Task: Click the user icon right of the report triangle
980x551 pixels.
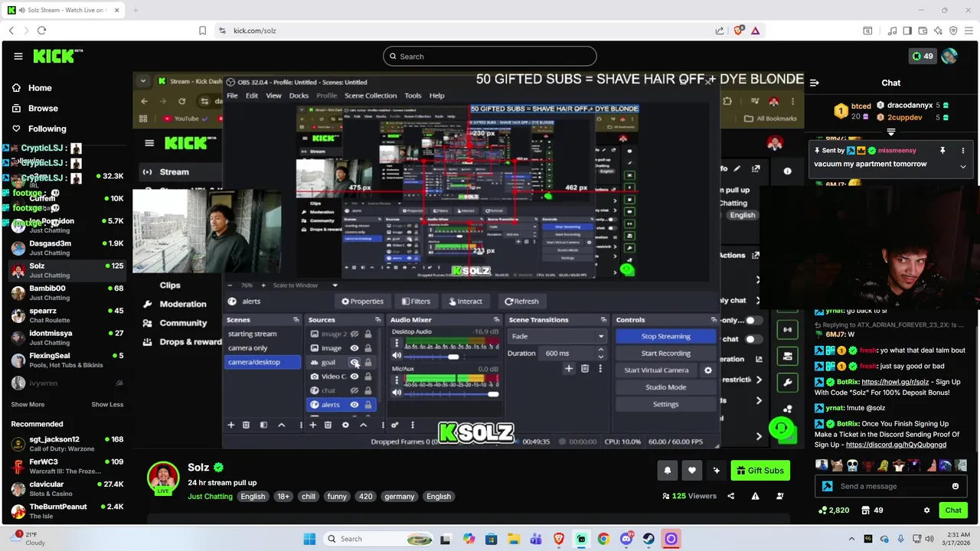Action: (780, 496)
